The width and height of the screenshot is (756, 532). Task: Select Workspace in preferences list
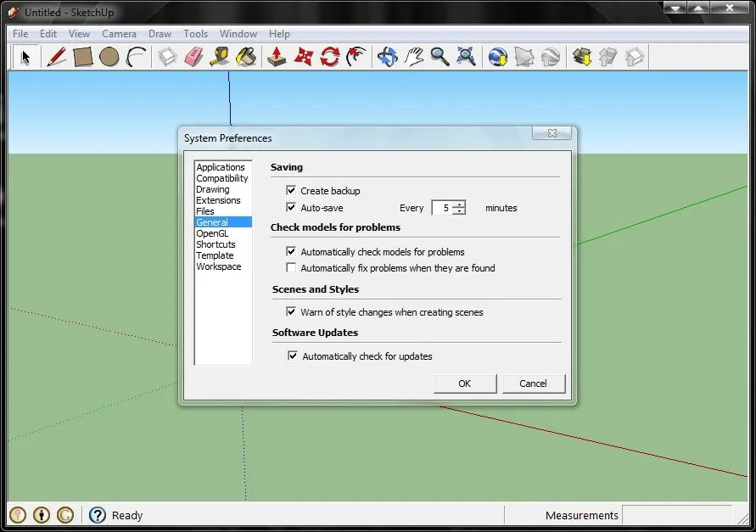[x=223, y=266]
